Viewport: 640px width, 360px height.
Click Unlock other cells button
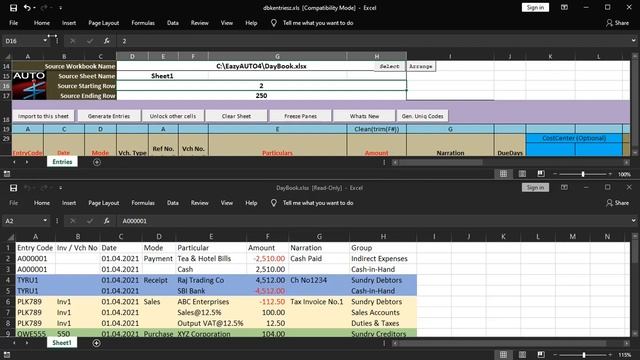click(173, 116)
